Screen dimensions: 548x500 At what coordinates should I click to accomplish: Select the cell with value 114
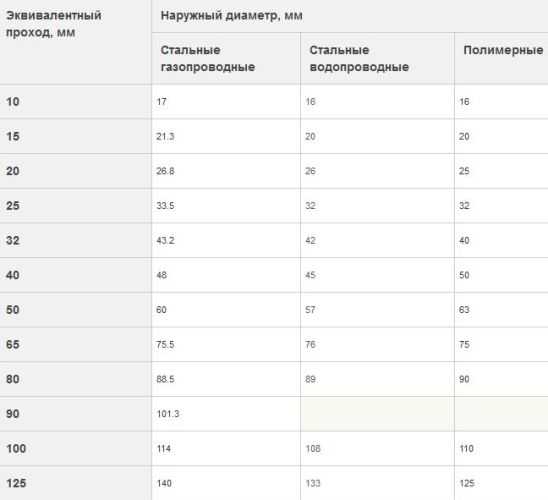[x=226, y=448]
